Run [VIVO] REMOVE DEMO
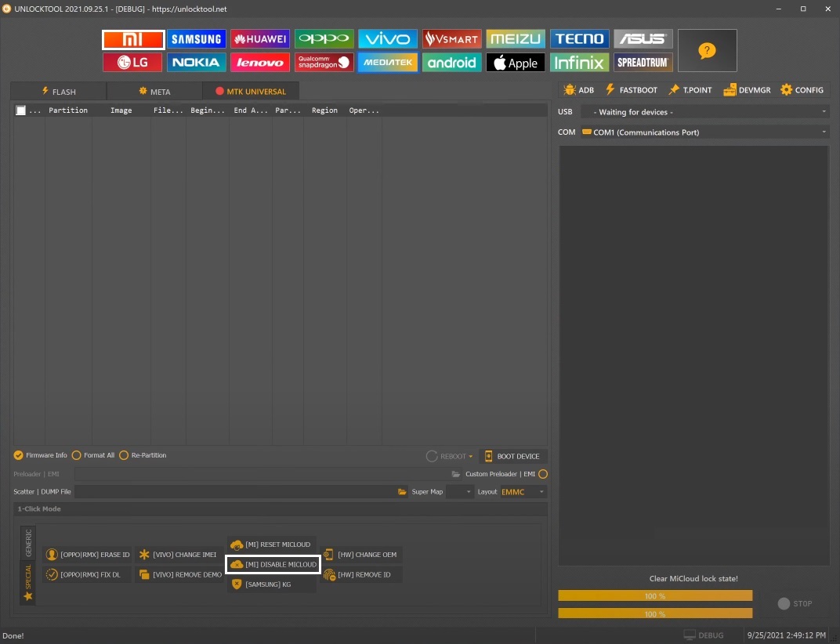The image size is (840, 644). tap(179, 574)
